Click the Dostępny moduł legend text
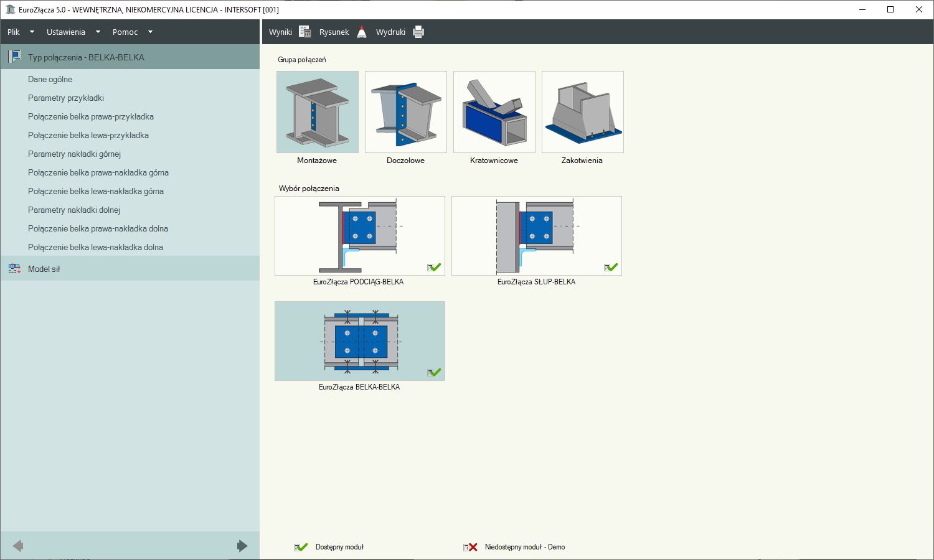934x560 pixels. pyautogui.click(x=339, y=547)
